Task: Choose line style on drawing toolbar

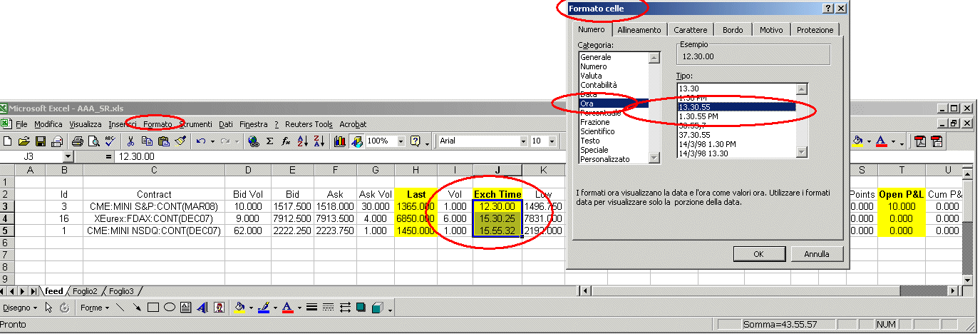Action: (x=311, y=308)
